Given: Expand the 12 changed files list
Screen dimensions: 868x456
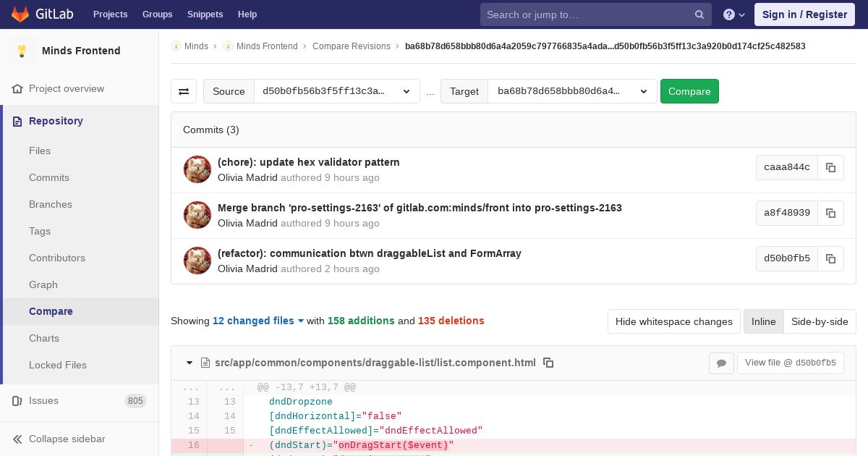Looking at the screenshot, I should pos(258,321).
